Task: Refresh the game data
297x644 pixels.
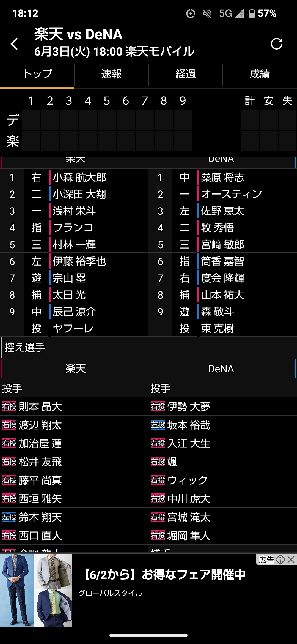Action: tap(276, 44)
